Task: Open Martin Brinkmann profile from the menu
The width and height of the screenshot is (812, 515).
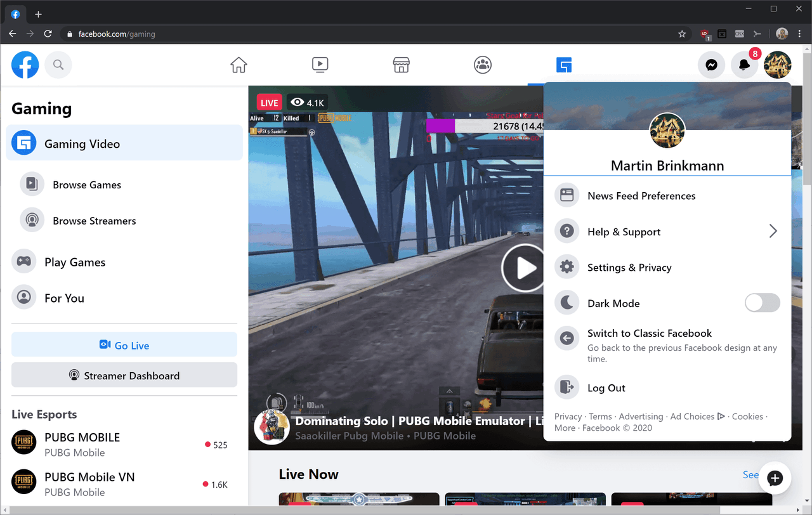Action: (x=667, y=166)
